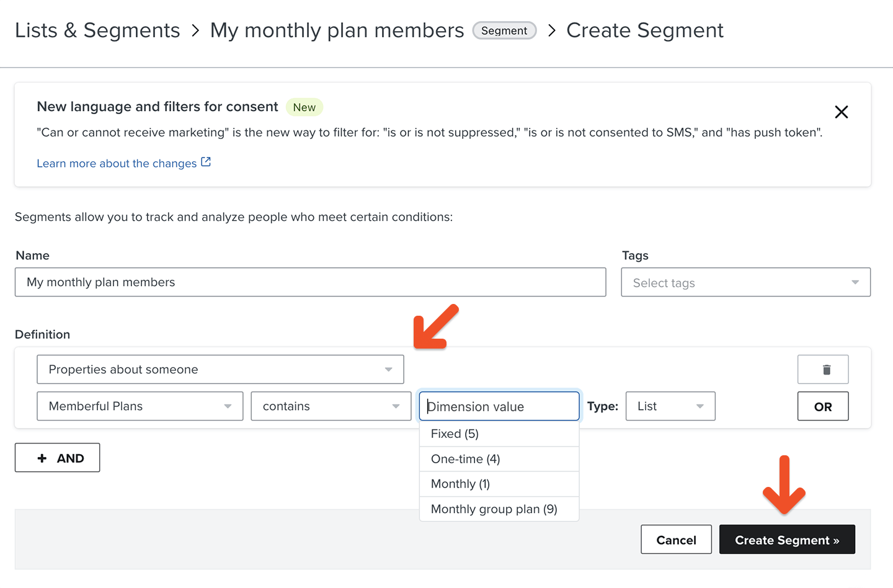Add an AND condition

(x=58, y=458)
